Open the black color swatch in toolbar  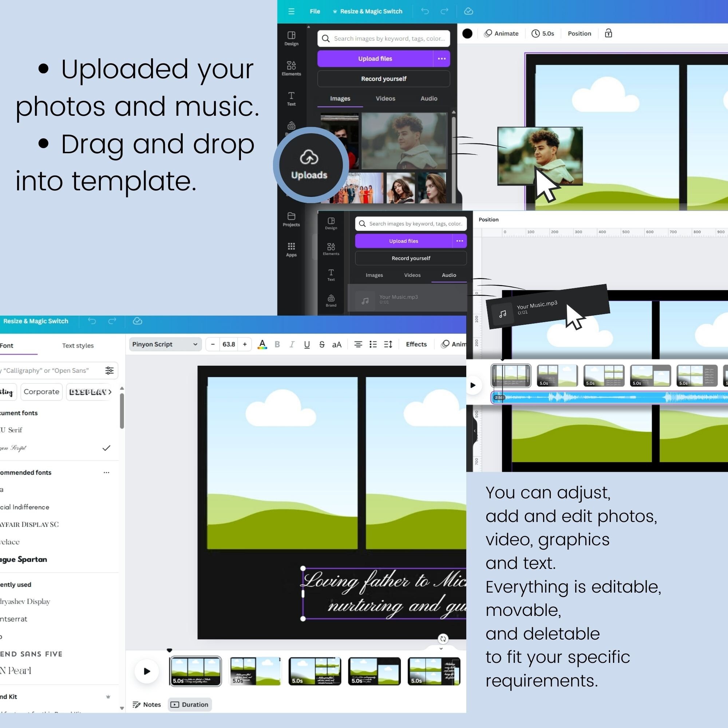[x=467, y=33]
